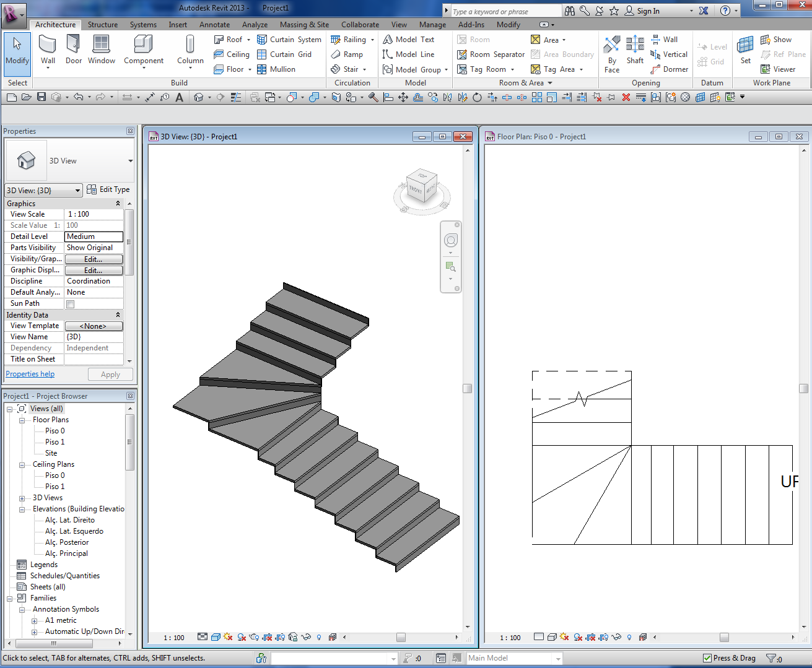Click the Properties help link
This screenshot has height=668, width=812.
(x=30, y=374)
